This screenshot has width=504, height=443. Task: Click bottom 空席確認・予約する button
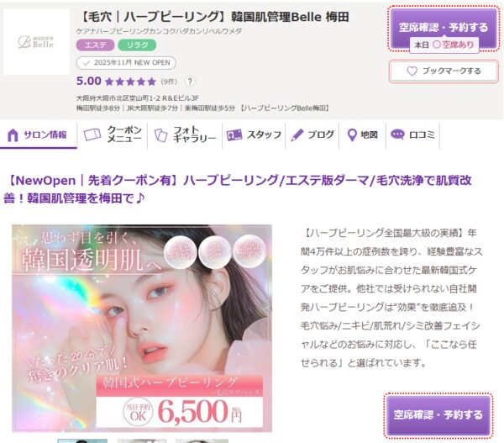point(438,415)
